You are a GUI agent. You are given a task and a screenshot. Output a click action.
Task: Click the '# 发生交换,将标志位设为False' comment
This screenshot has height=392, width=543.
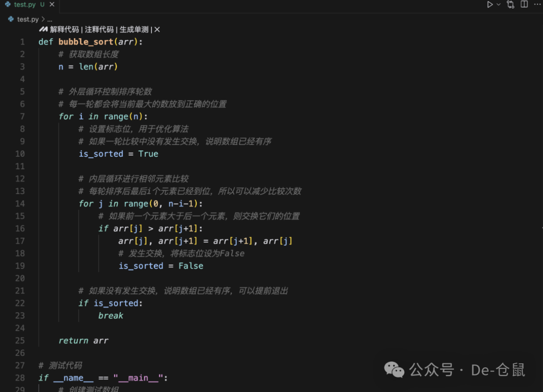pyautogui.click(x=182, y=253)
